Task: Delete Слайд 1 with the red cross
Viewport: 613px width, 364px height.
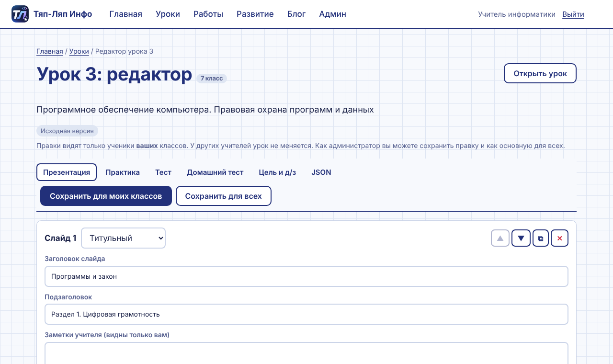Action: pos(559,238)
